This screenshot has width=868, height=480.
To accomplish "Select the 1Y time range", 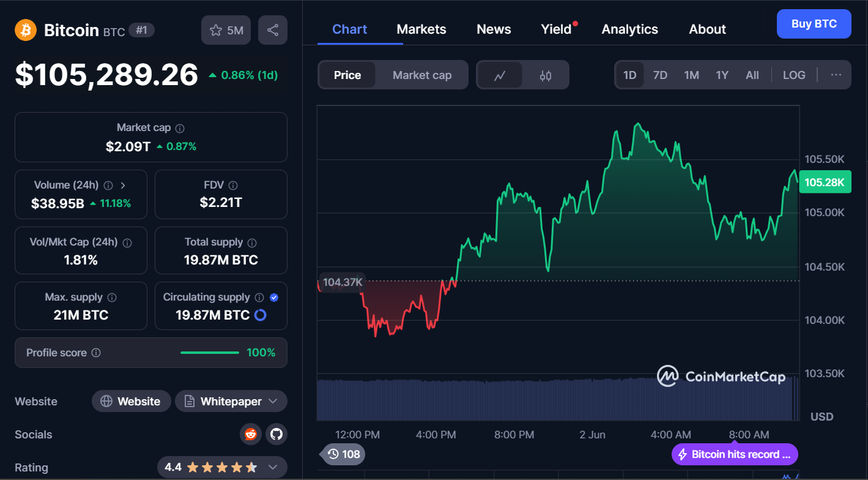I will pos(722,75).
